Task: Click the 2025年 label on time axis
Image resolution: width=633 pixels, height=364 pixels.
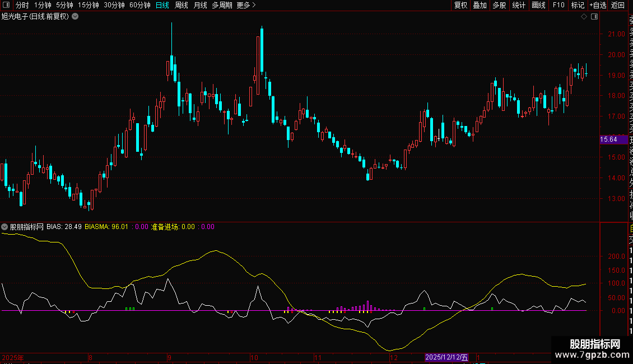Action: (x=13, y=357)
